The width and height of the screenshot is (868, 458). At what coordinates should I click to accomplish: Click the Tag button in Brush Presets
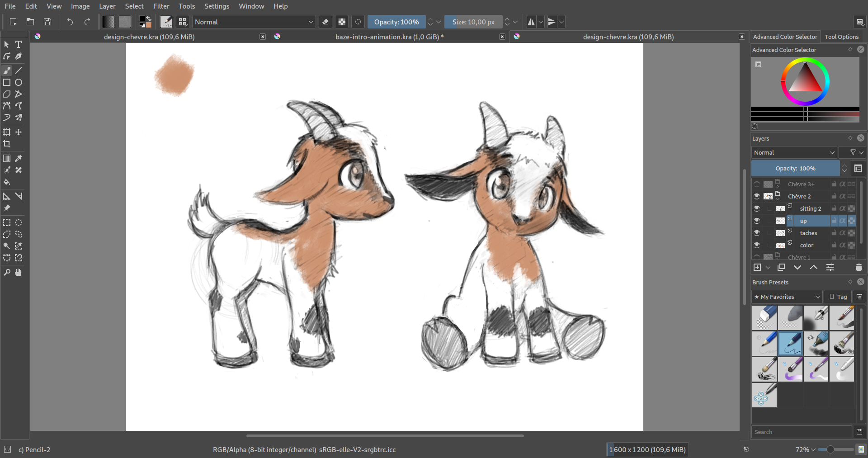[x=838, y=297]
